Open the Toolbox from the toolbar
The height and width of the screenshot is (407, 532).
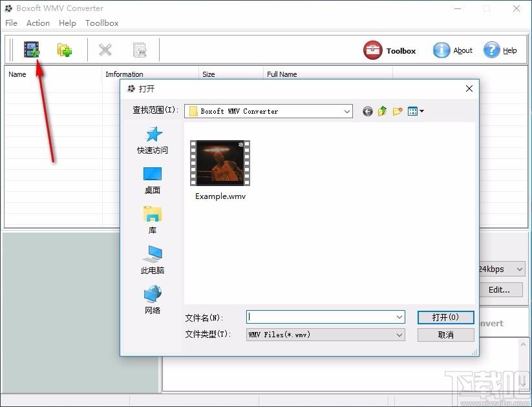tap(390, 50)
